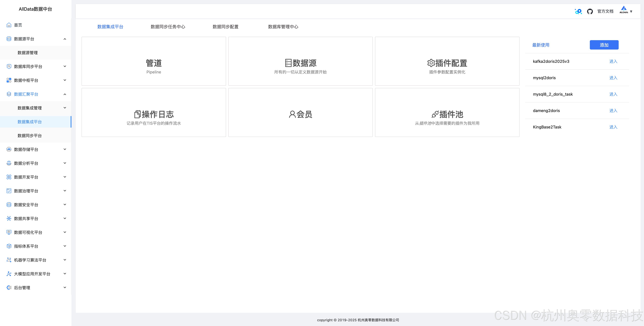644x326 pixels.
Task: Click the 记录用户在TIS平台的操作流水 description text
Action: click(x=154, y=123)
